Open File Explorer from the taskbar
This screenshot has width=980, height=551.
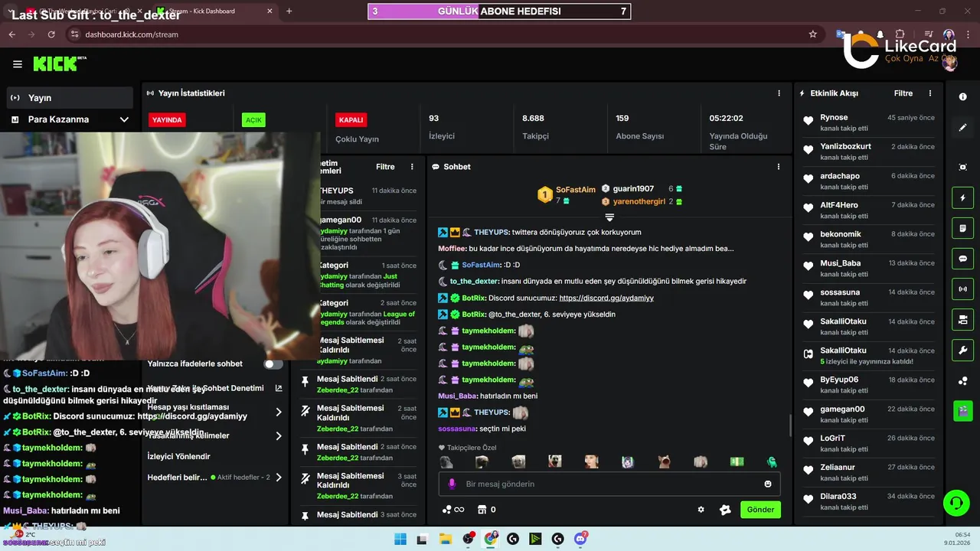click(x=445, y=539)
